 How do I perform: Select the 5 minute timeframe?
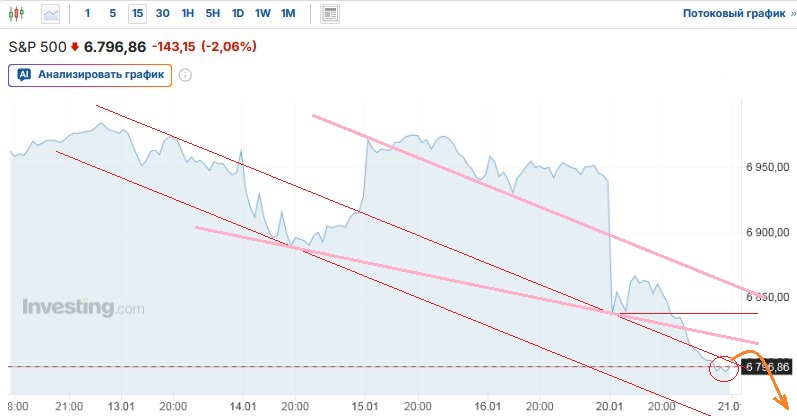[112, 14]
